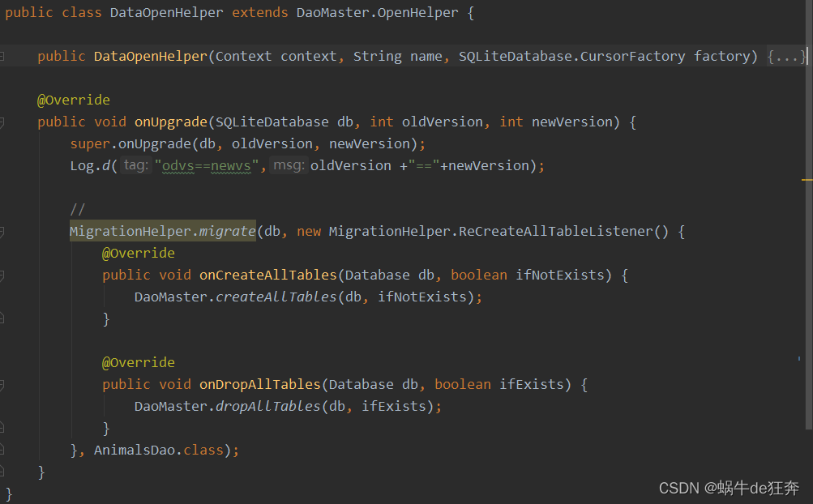Click the class name DataOpenHelper in the class declaration
The height and width of the screenshot is (504, 813).
tap(166, 12)
